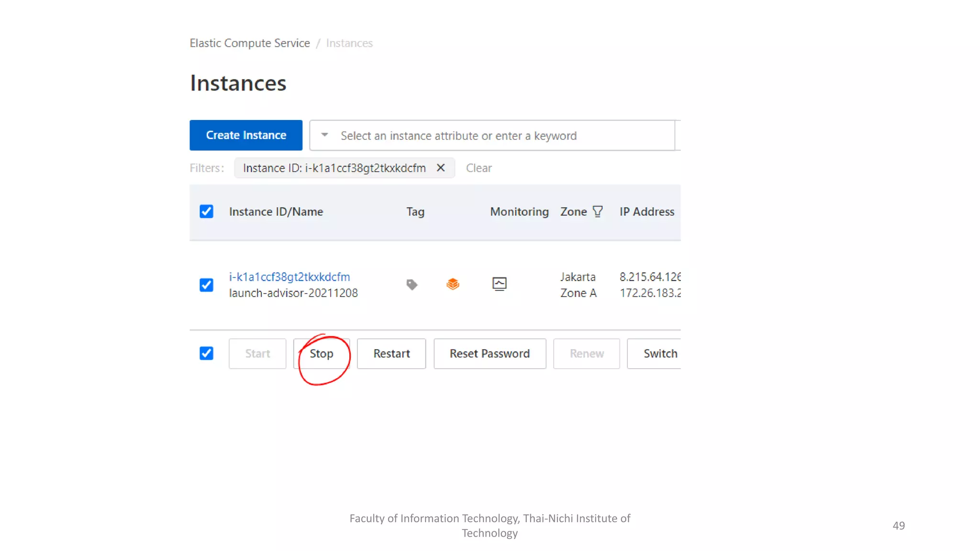The image size is (980, 551).
Task: Stop the selected instance
Action: 321,353
